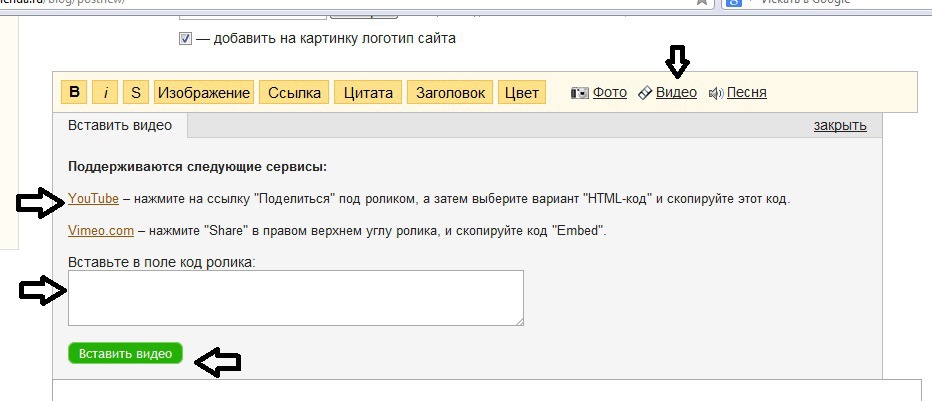This screenshot has width=932, height=401.
Task: Toggle the add site logo to picture checkbox
Action: tap(185, 39)
